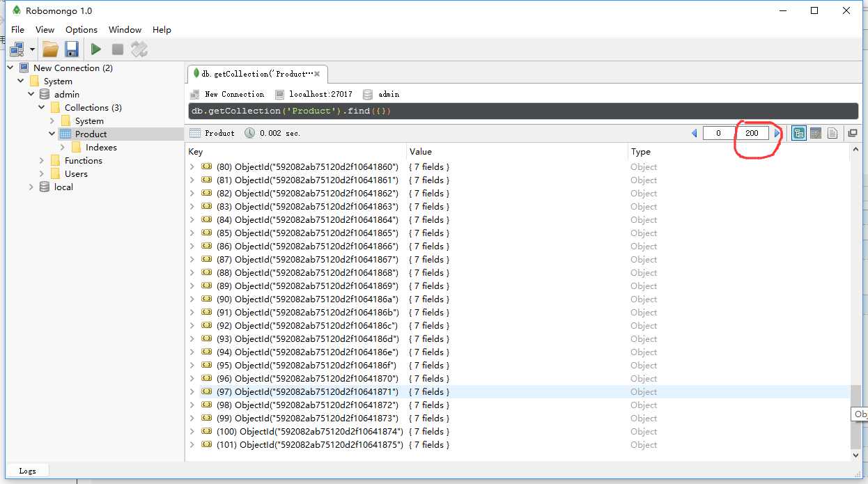Click the detach output window icon
Image resolution: width=868 pixels, height=484 pixels.
(x=852, y=133)
